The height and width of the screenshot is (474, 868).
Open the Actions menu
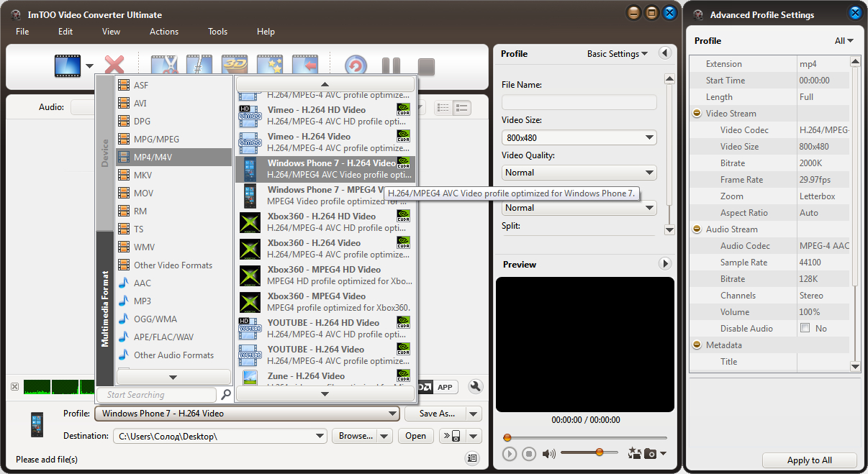pos(164,32)
